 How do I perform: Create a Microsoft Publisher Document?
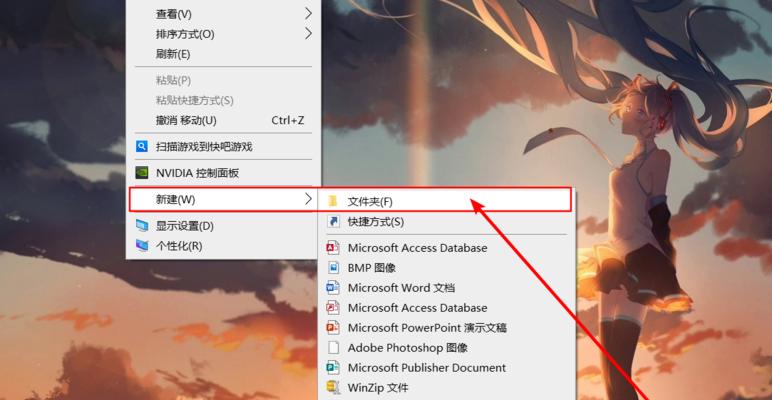point(447,367)
